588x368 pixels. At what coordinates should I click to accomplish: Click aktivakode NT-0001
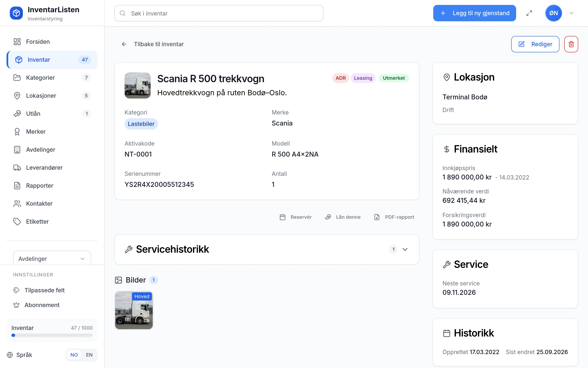[138, 154]
